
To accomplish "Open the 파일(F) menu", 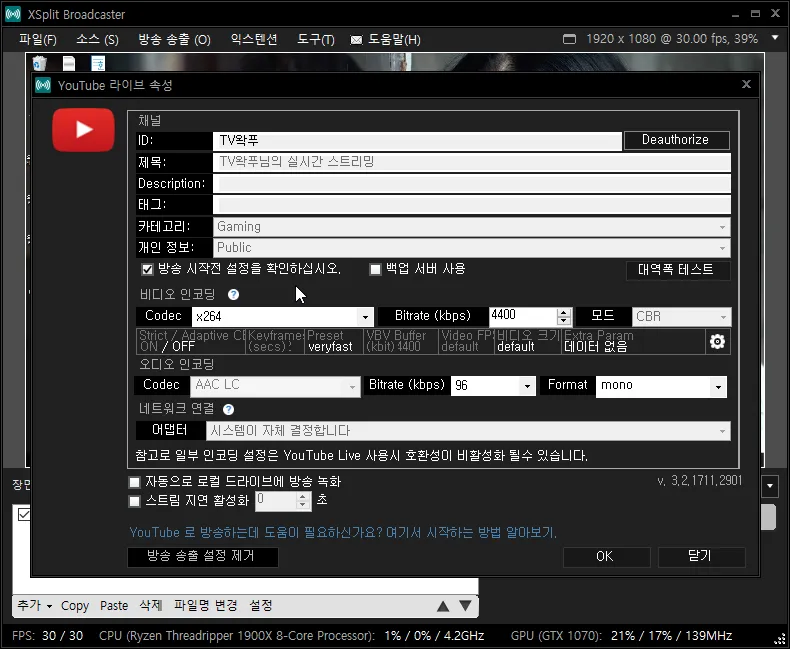I will pyautogui.click(x=38, y=39).
